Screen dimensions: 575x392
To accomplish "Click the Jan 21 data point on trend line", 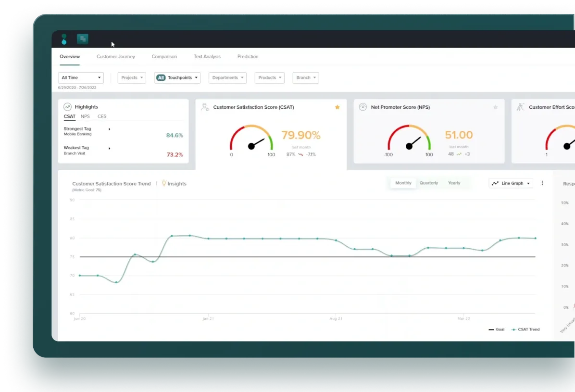I will (208, 239).
